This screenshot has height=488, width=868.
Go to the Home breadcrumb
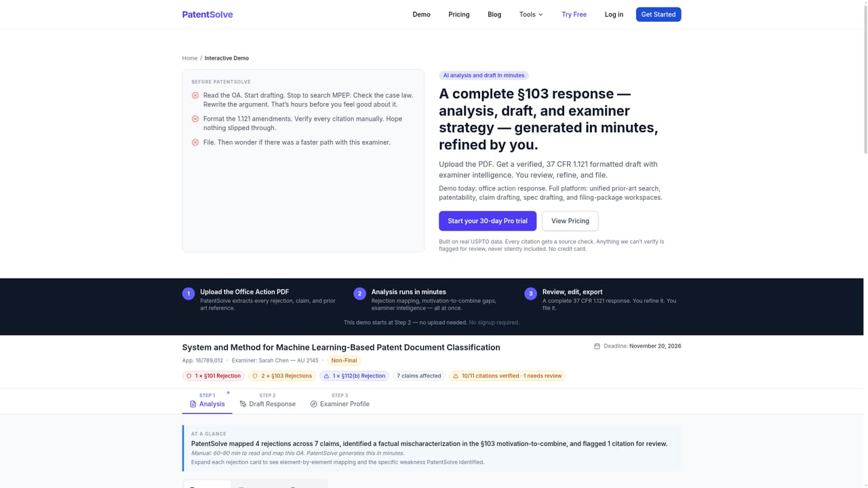tap(189, 58)
